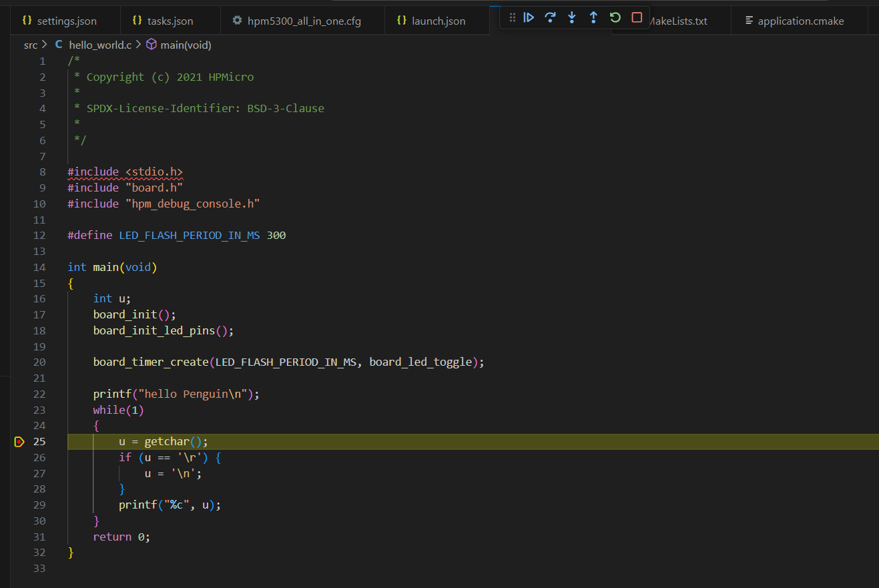Click the stdio.h include with error underline
The height and width of the screenshot is (588, 879).
154,172
